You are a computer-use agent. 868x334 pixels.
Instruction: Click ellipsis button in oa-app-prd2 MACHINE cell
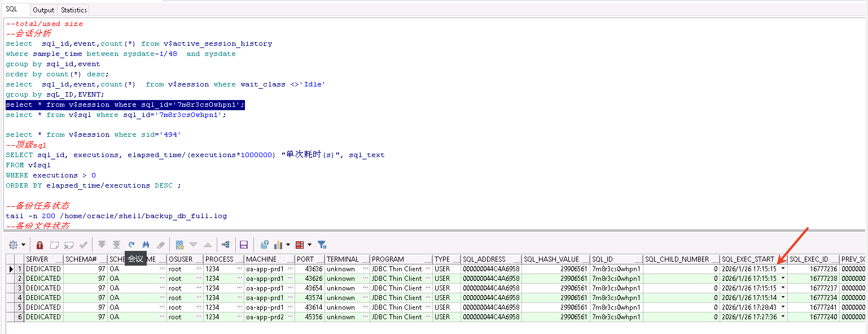pyautogui.click(x=290, y=317)
